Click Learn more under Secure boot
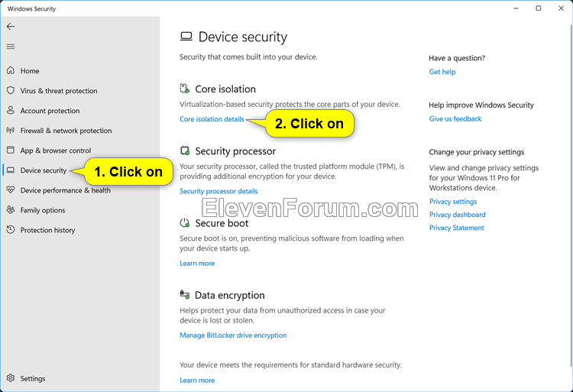573x392 pixels. tap(197, 264)
